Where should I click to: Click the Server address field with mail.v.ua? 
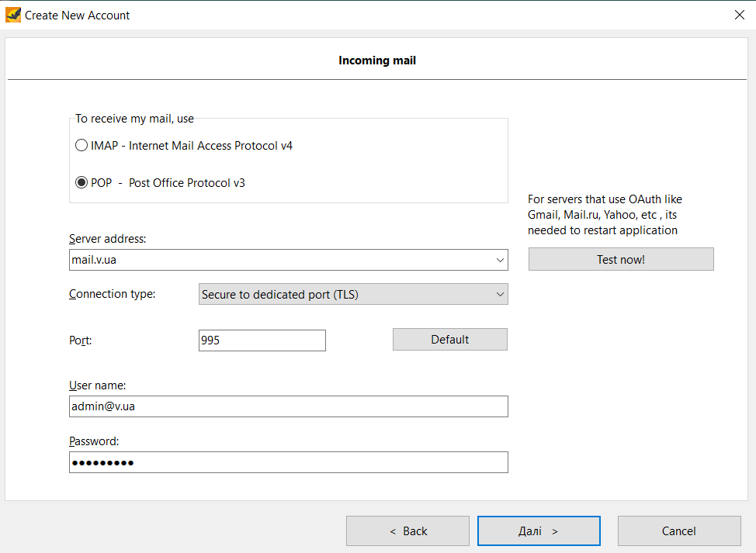[x=288, y=260]
